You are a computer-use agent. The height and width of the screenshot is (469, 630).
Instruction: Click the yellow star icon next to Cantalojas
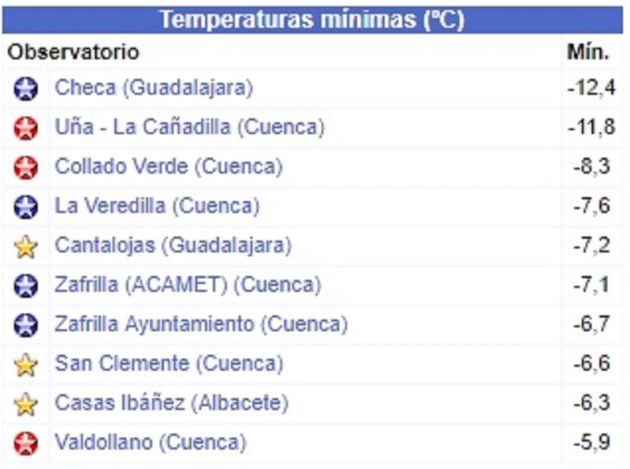pyautogui.click(x=26, y=246)
